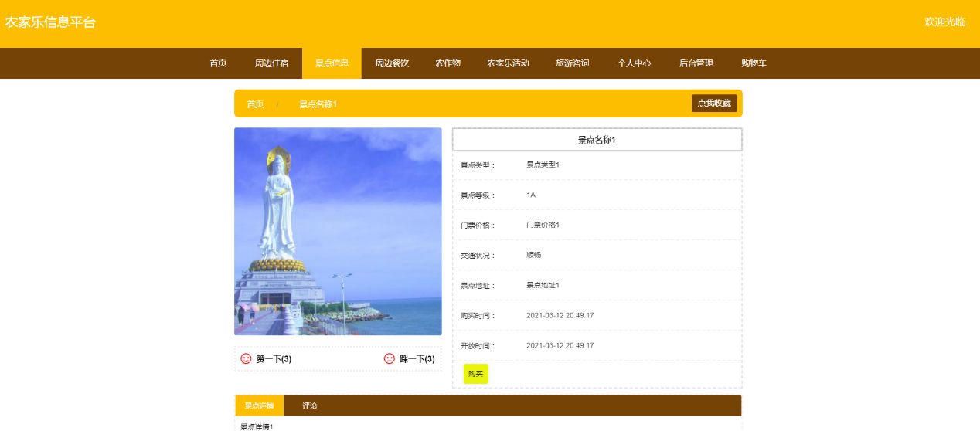Click the 景点名称1 breadcrumb item
Screen dimensions: 980x431
point(318,104)
